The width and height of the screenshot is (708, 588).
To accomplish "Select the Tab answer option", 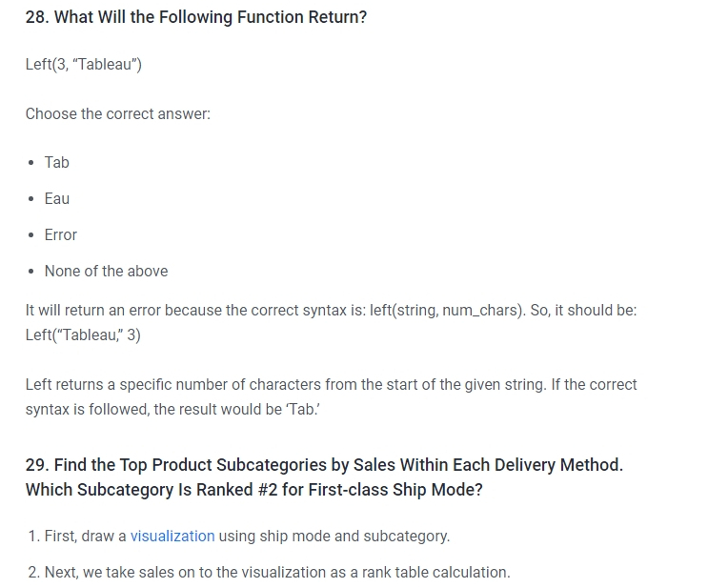I will coord(57,162).
